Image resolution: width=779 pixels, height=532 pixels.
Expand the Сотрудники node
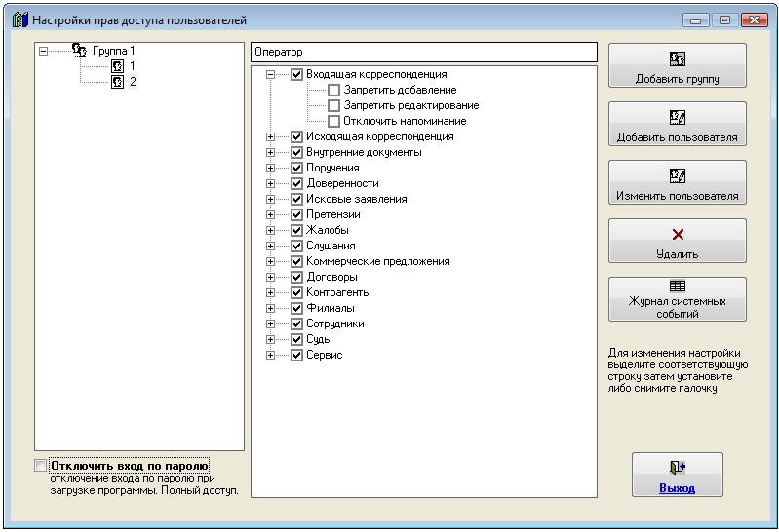[270, 323]
